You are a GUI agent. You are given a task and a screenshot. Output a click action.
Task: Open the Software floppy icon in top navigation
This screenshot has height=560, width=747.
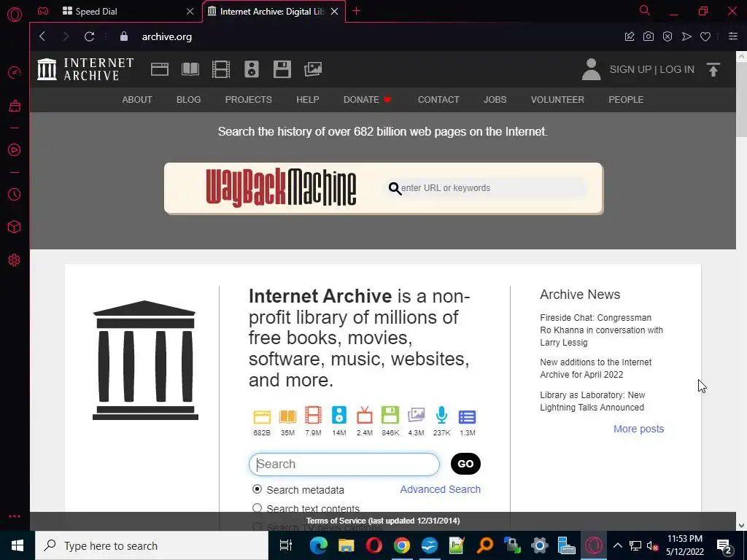point(282,69)
